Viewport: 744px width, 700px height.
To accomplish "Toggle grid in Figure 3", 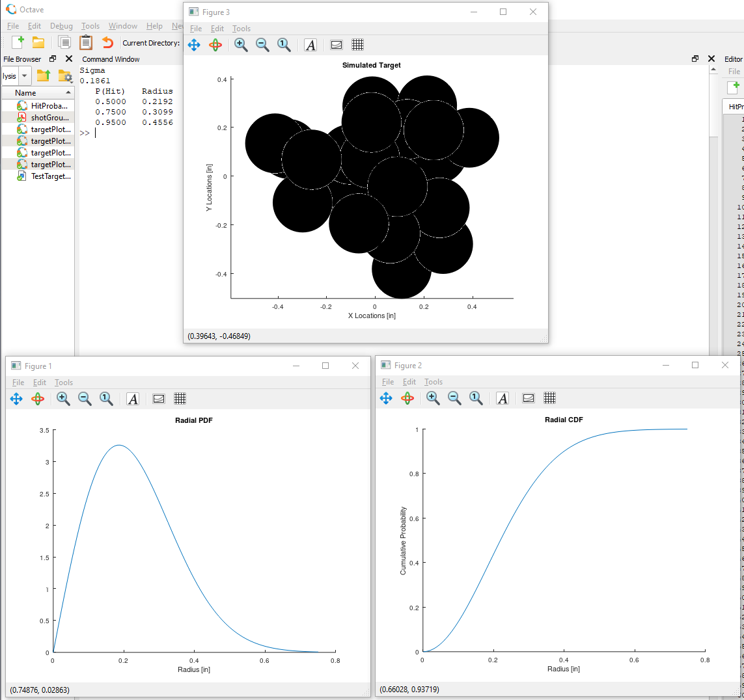I will point(358,45).
